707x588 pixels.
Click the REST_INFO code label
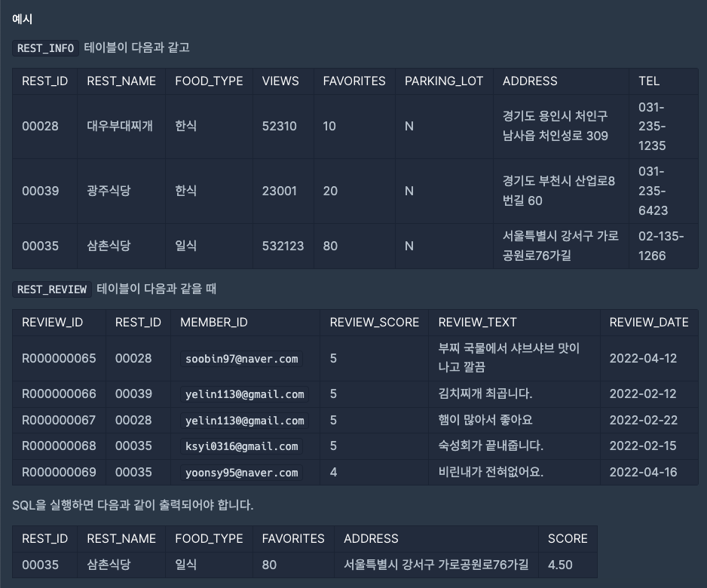click(45, 48)
